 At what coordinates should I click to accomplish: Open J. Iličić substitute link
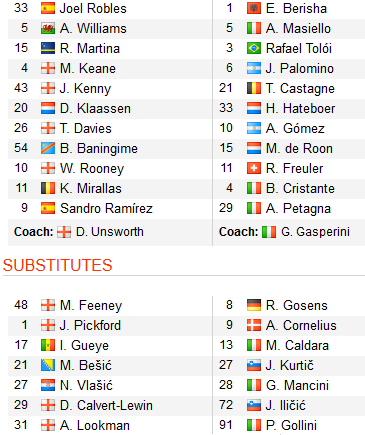285,406
